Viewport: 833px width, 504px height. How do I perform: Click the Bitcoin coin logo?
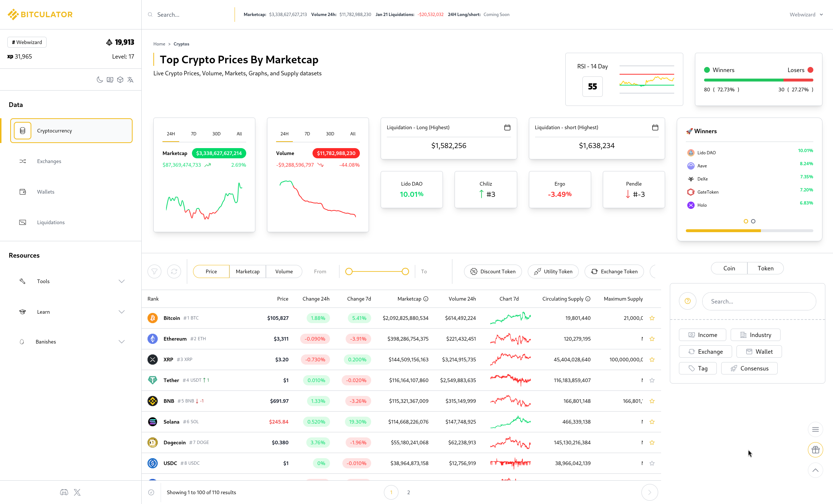pos(153,318)
